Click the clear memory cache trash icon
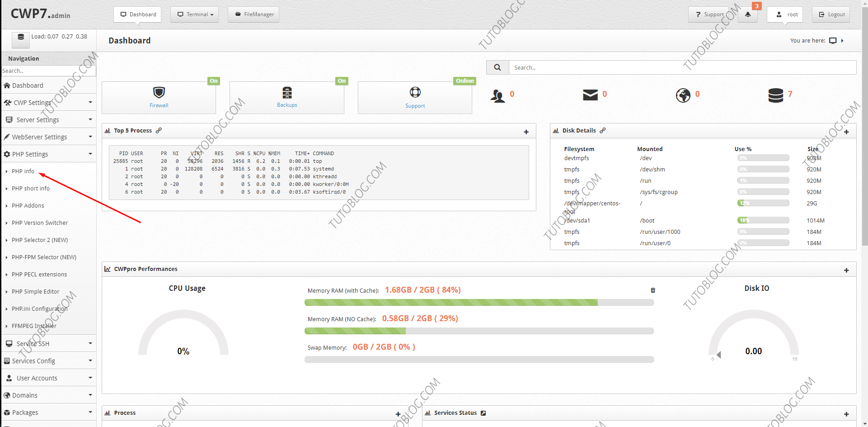Image resolution: width=868 pixels, height=427 pixels. (x=653, y=290)
